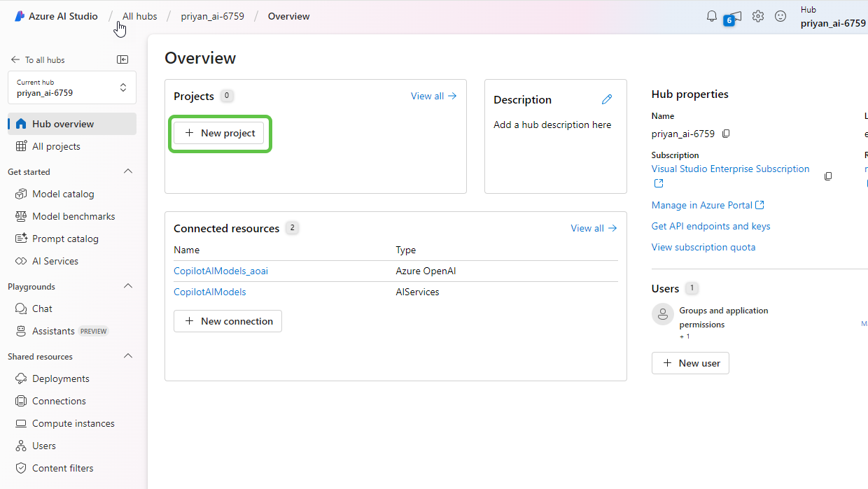The image size is (868, 489).
Task: Collapse the Shared resources section
Action: pyautogui.click(x=128, y=356)
